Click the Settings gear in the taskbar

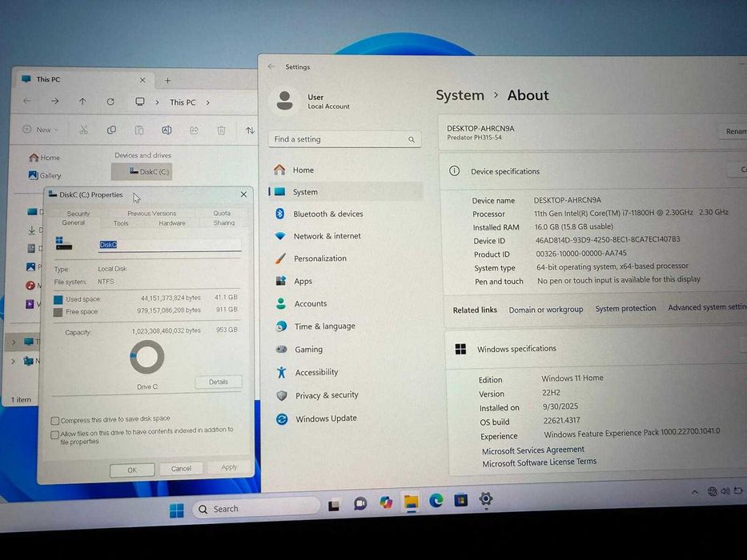click(x=485, y=498)
